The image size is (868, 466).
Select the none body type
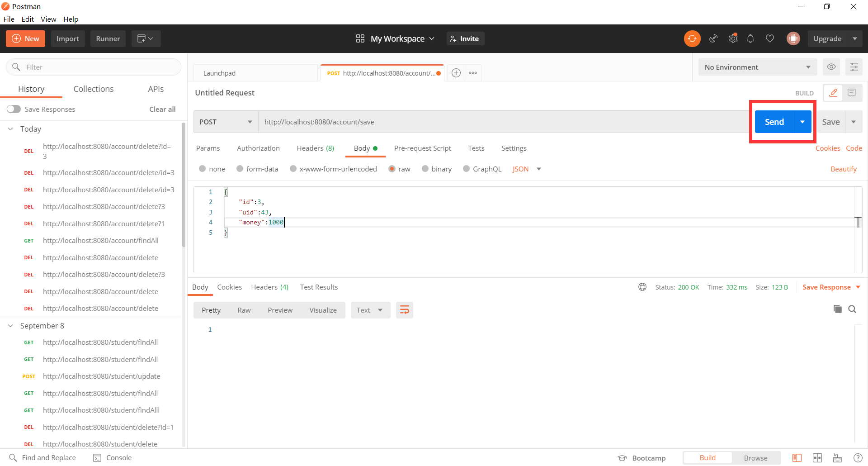[x=203, y=169]
